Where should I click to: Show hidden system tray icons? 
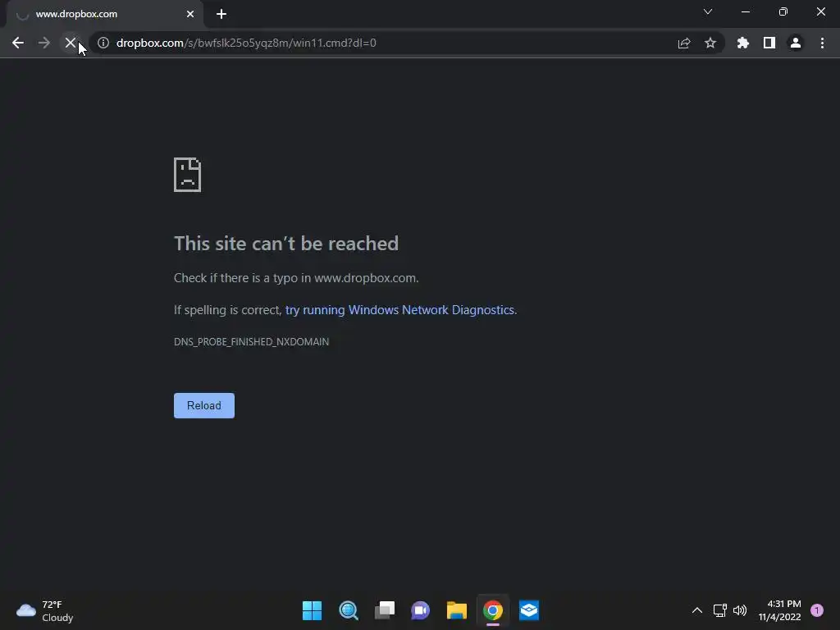coord(697,610)
